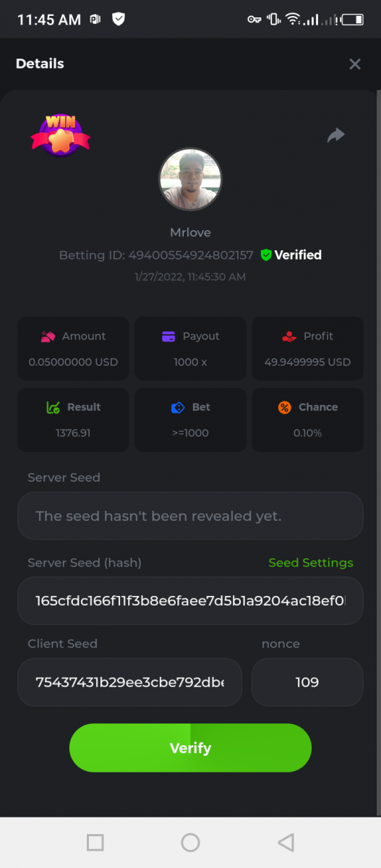
Task: Select the Server Seed field
Action: [190, 516]
